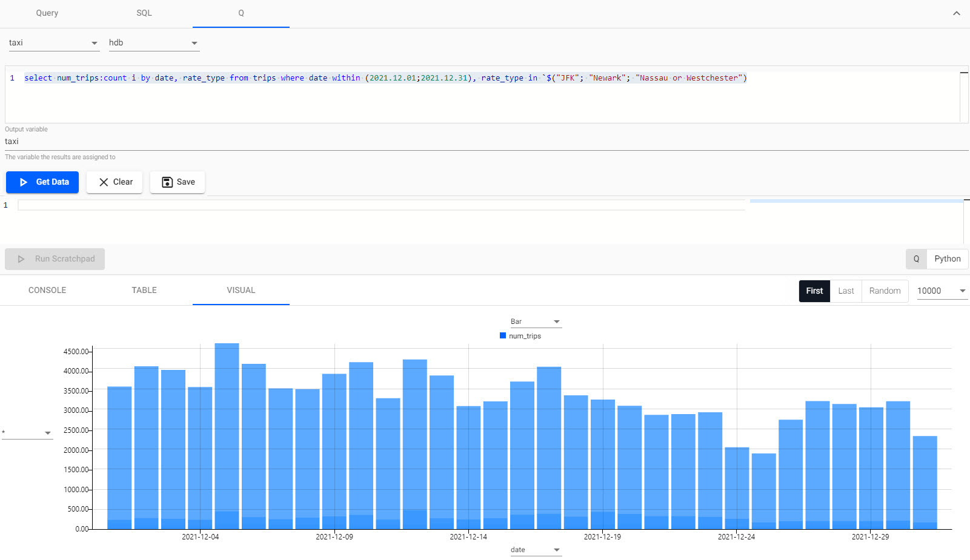
Task: Switch to the TABLE view
Action: (144, 290)
